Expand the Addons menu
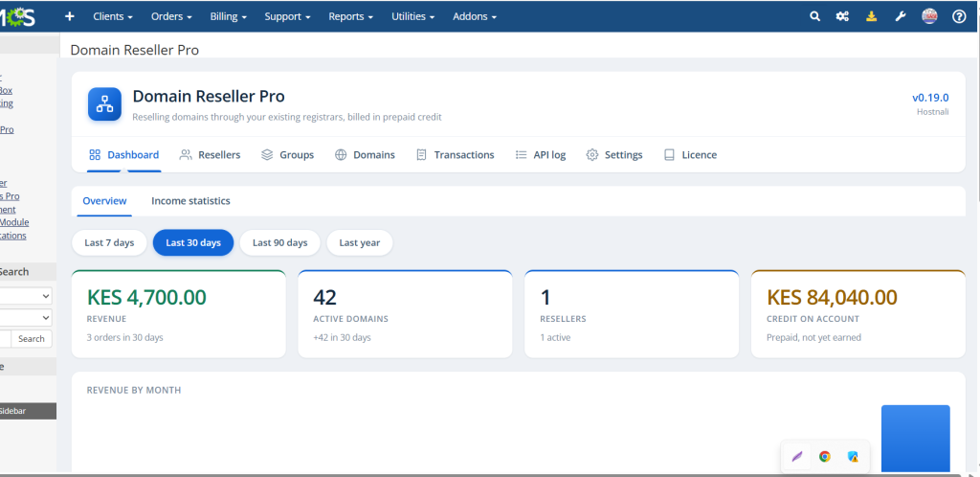Screen dimensions: 980x477 tap(475, 17)
